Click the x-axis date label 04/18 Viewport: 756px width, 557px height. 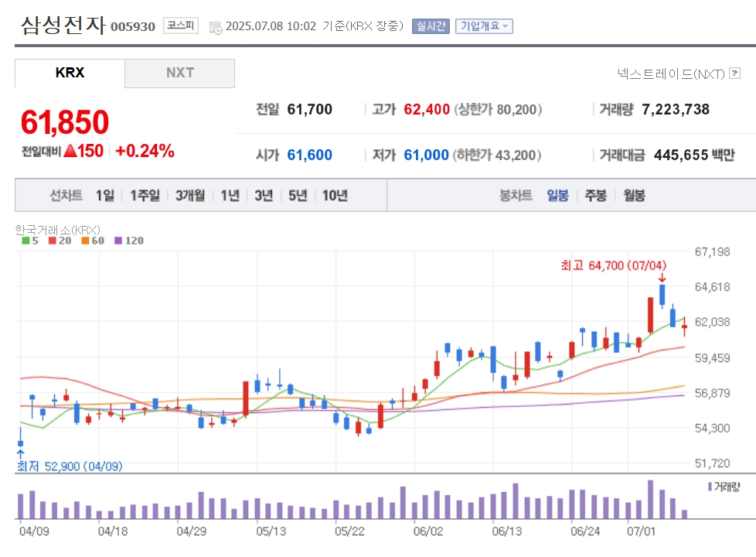point(113,531)
